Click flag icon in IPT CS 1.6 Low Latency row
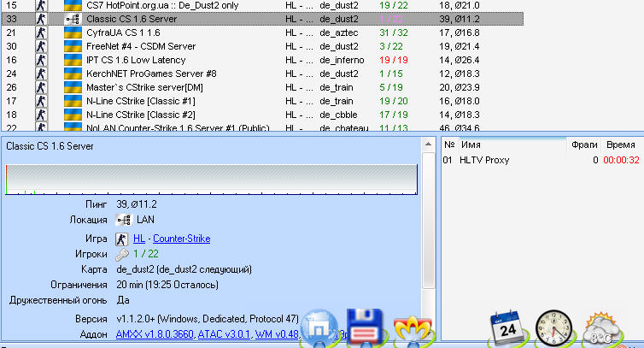This screenshot has height=348, width=644. coord(73,60)
